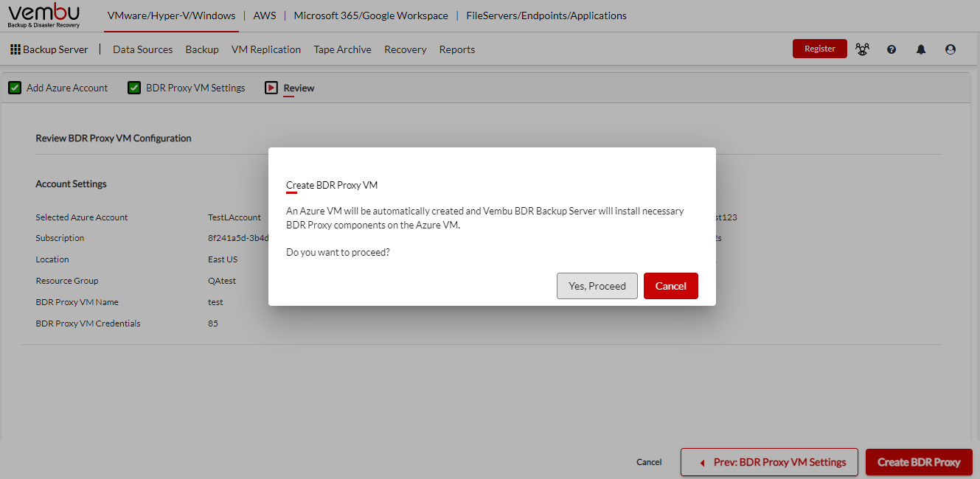Open the Backup Server grid icon

pyautogui.click(x=15, y=49)
